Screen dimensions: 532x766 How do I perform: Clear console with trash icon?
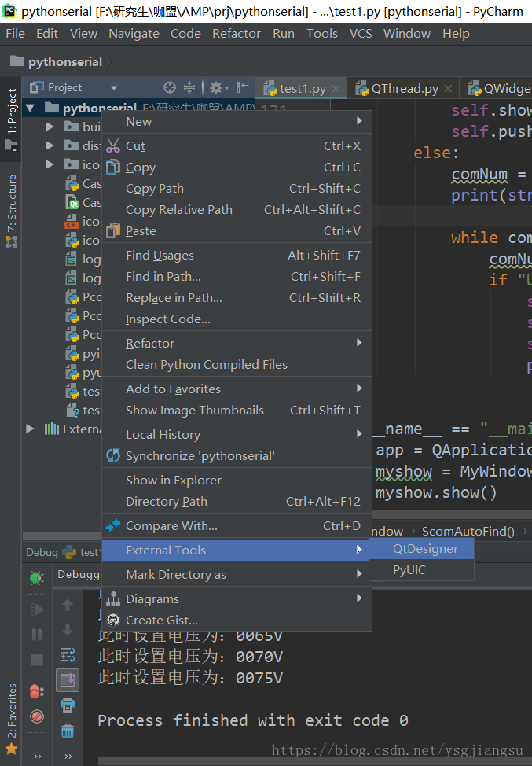point(68,731)
